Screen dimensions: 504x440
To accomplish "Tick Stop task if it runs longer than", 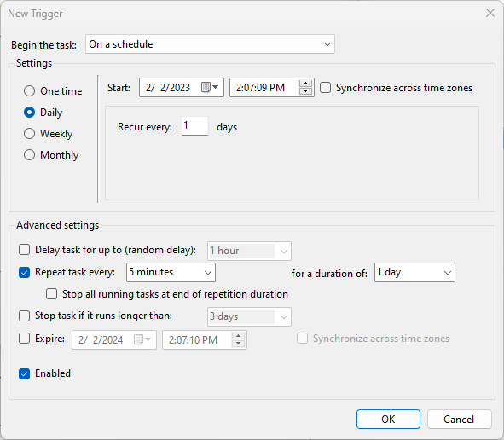I will tap(25, 316).
